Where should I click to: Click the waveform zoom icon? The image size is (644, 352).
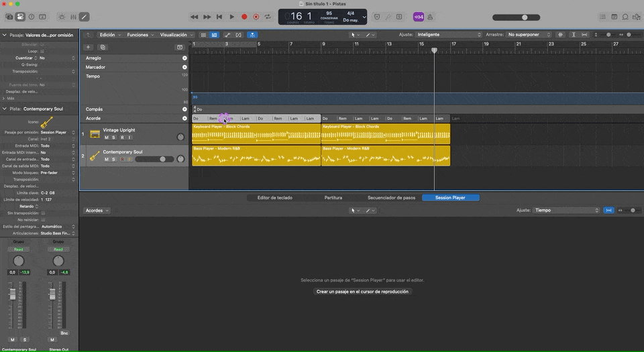coord(561,35)
